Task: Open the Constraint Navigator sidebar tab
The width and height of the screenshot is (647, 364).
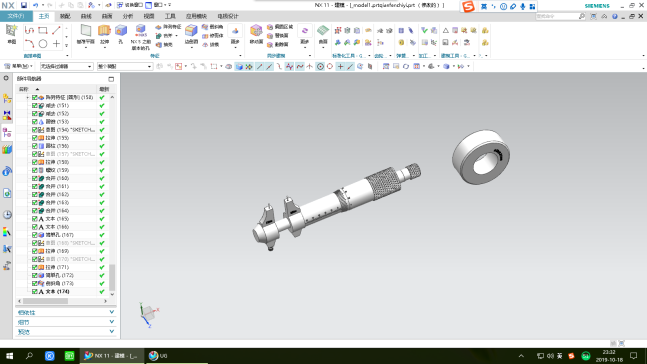Action: pyautogui.click(x=7, y=116)
